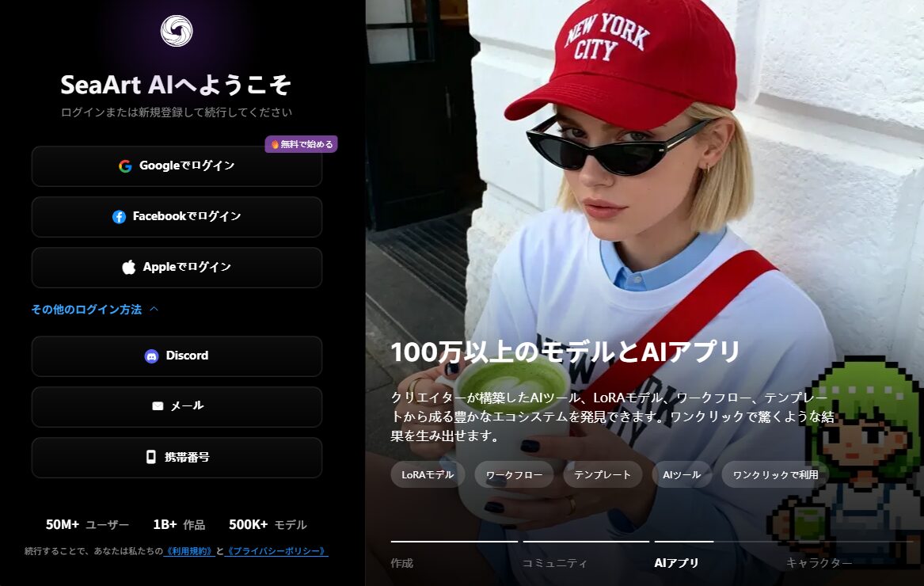Viewport: 924px width, 586px height.
Task: Click the 1B+ 作品 statistic
Action: click(179, 525)
